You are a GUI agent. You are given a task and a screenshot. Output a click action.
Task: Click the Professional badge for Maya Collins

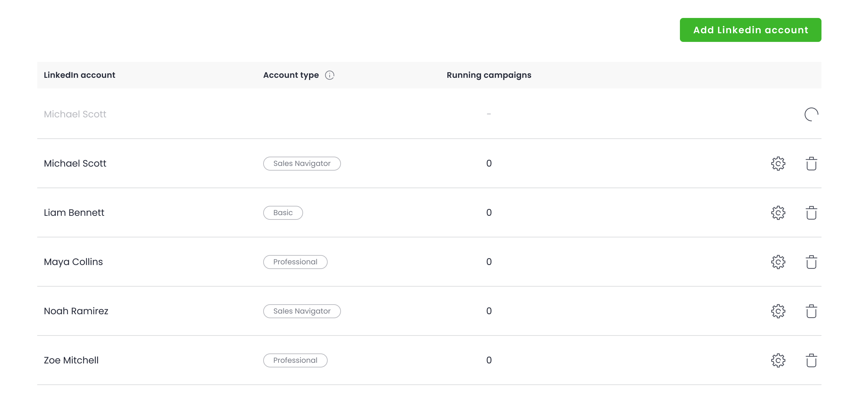pos(295,262)
